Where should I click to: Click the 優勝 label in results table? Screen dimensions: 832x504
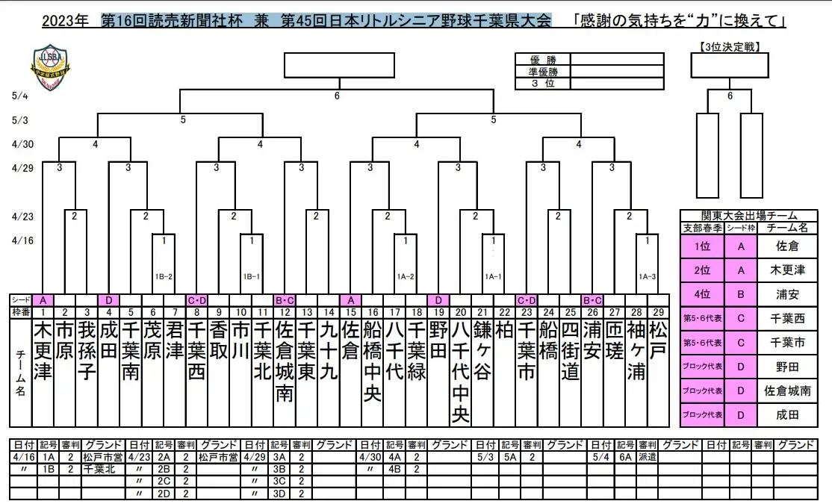pos(542,60)
